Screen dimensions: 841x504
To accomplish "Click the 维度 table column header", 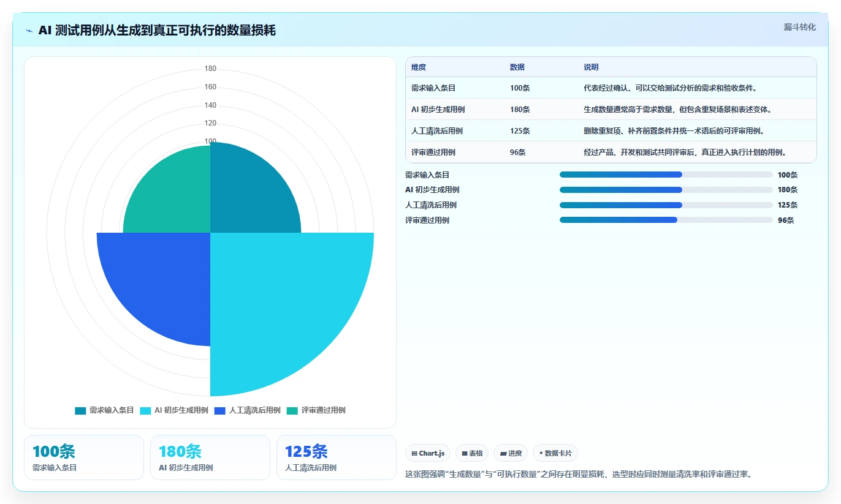I will coord(419,67).
